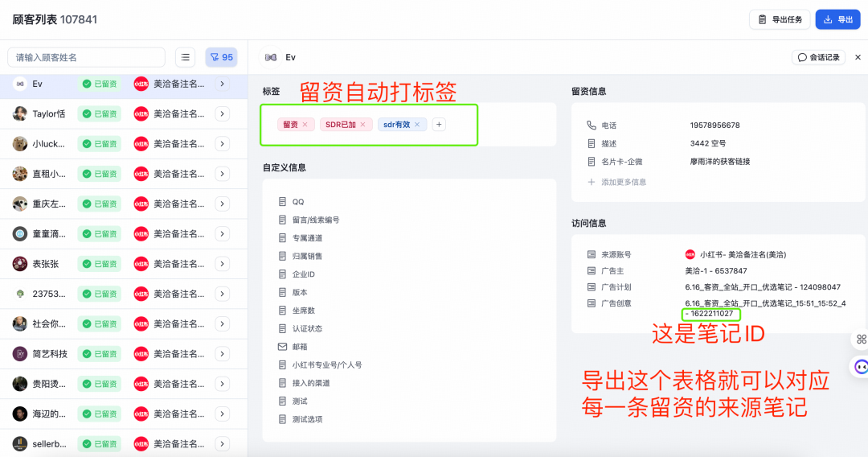Remove the SDR已加 tag

[363, 125]
